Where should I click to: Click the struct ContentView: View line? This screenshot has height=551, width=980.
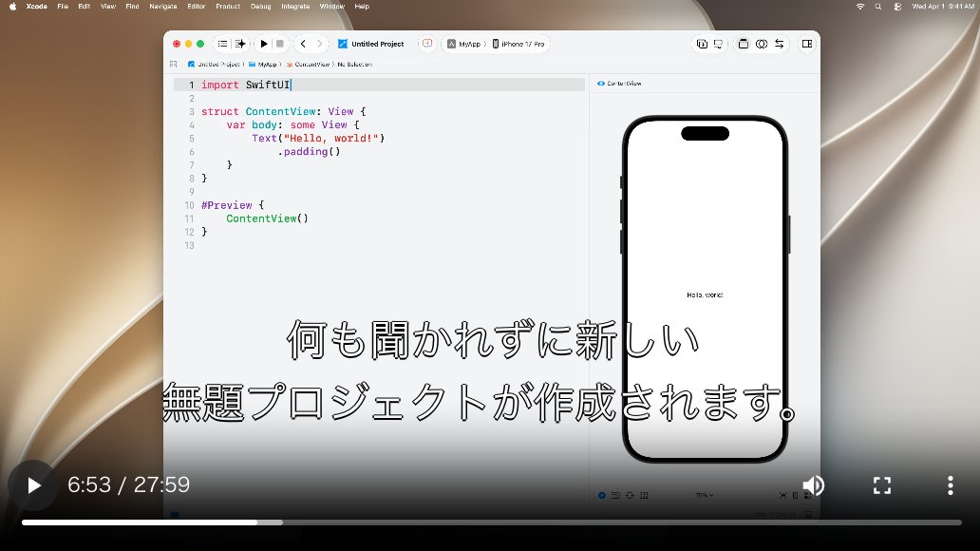tap(283, 111)
